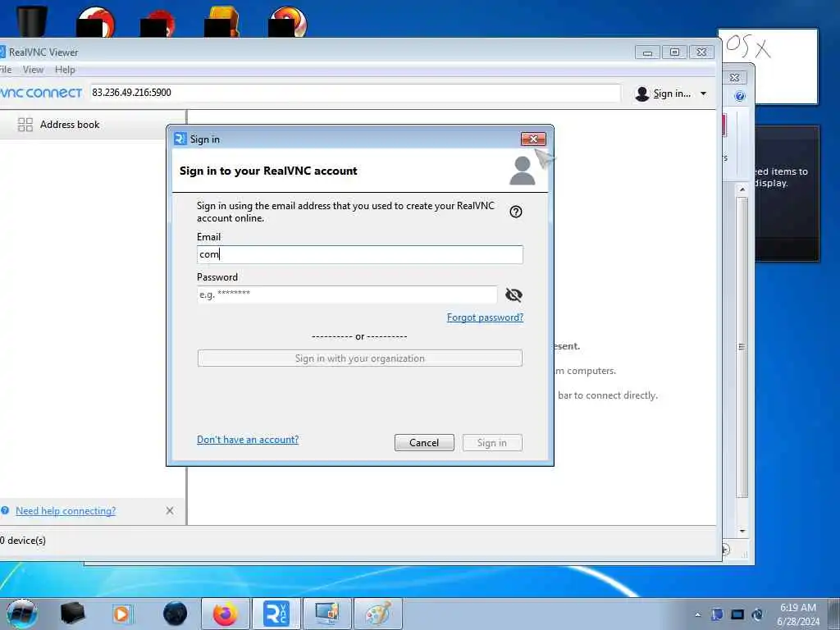Click the Sign in dialog title icon
Screen dimensions: 840x630
tap(180, 139)
